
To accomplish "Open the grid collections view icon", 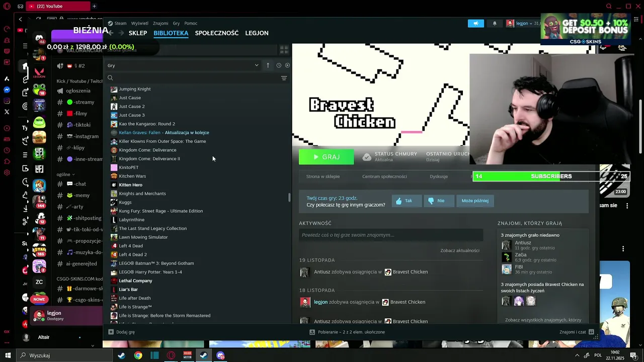I will click(x=284, y=50).
